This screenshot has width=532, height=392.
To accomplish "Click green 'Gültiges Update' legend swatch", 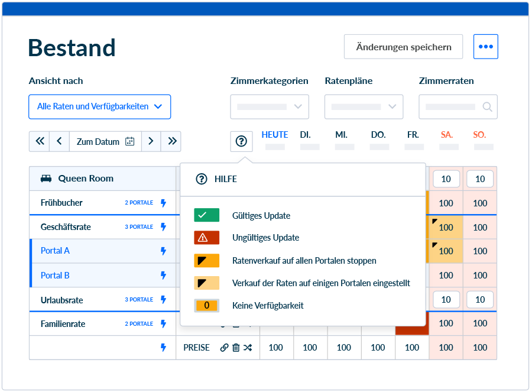I will click(206, 215).
